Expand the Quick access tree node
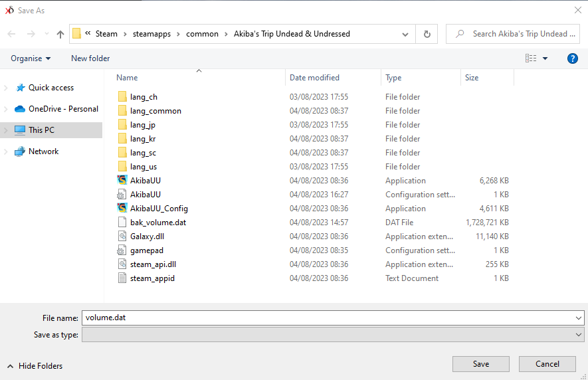The width and height of the screenshot is (588, 380). (x=5, y=88)
